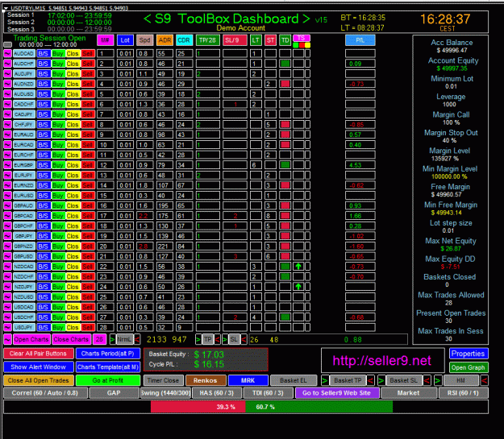The width and height of the screenshot is (504, 439).
Task: Click the green arrow left of TP stepper
Action: (x=198, y=339)
